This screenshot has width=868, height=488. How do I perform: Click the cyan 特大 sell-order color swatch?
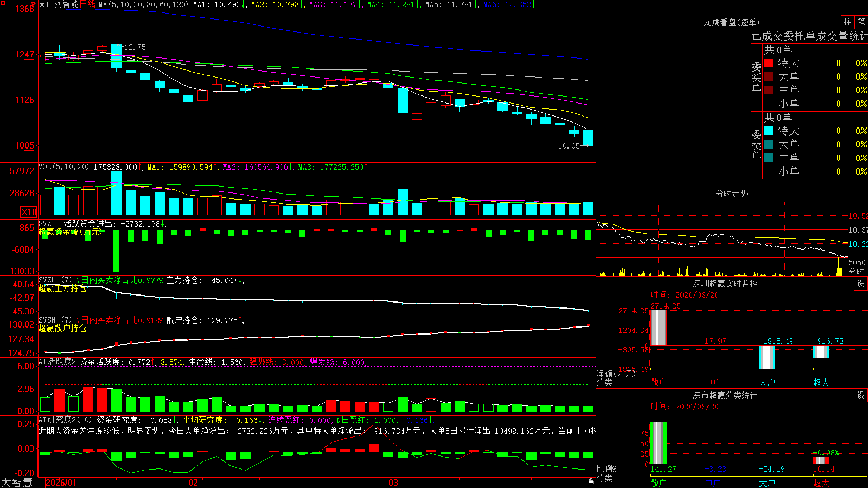click(768, 131)
